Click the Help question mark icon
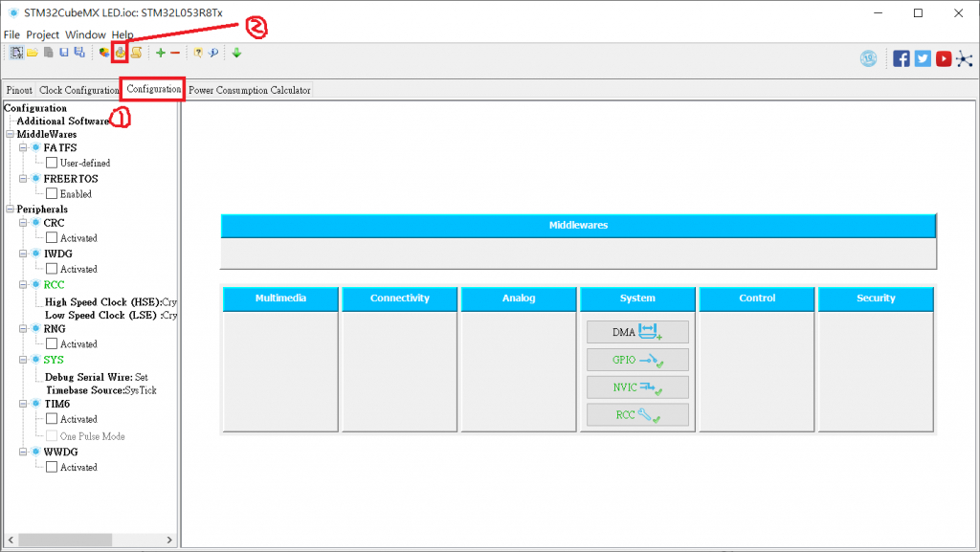 pyautogui.click(x=198, y=53)
